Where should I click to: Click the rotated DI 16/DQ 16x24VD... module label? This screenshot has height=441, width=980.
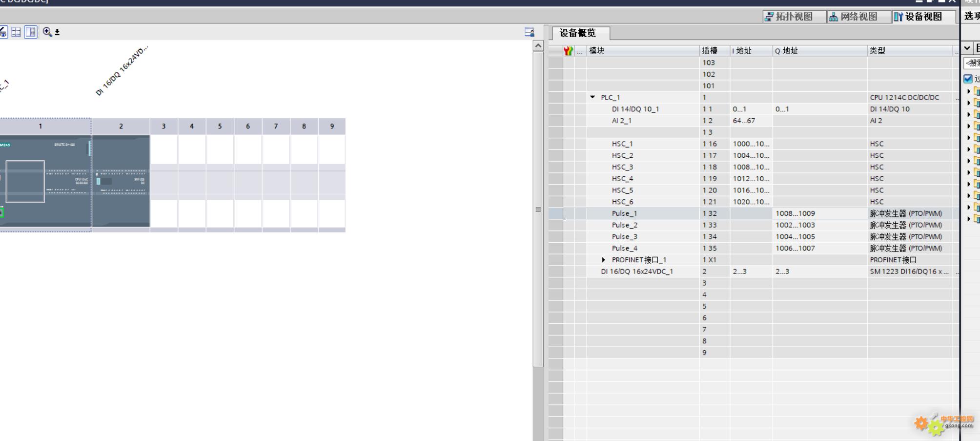(122, 71)
